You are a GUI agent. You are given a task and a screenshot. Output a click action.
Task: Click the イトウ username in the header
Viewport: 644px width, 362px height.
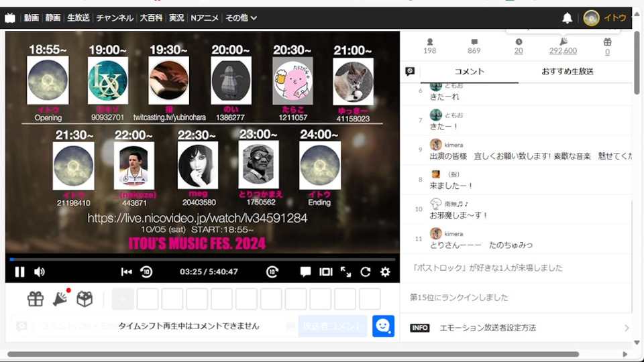point(615,17)
